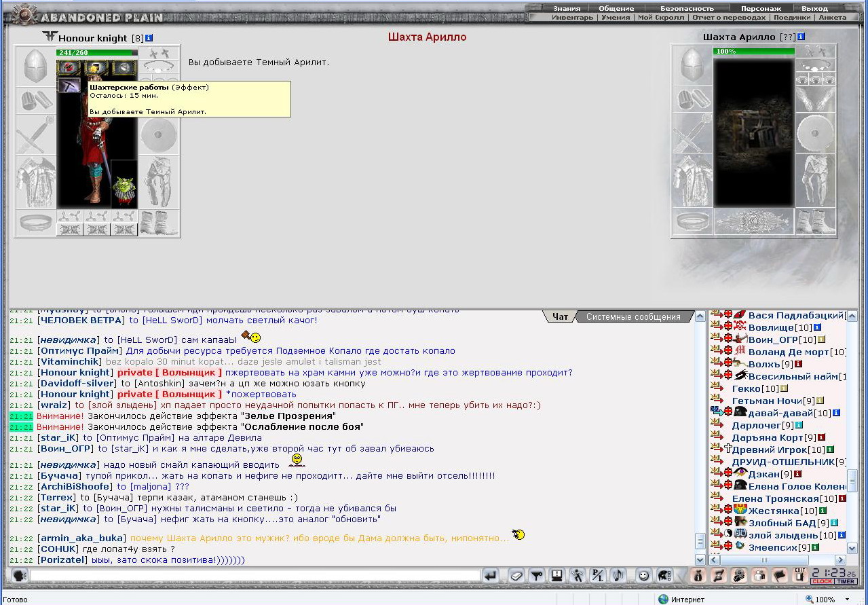The height and width of the screenshot is (605, 868).
Task: Click the money bag icon
Action: point(697,576)
